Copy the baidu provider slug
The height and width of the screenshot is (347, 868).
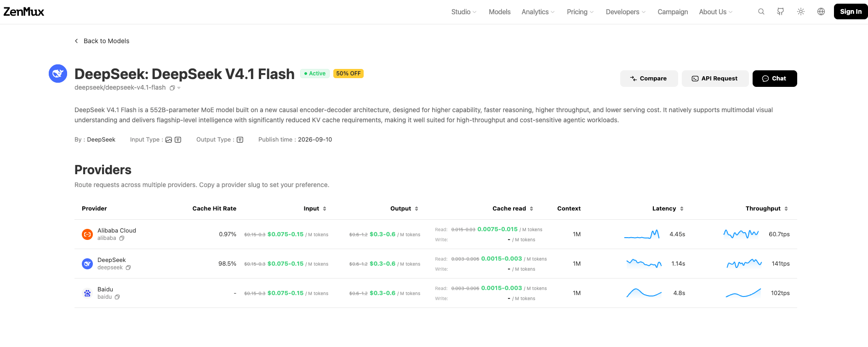pyautogui.click(x=117, y=297)
